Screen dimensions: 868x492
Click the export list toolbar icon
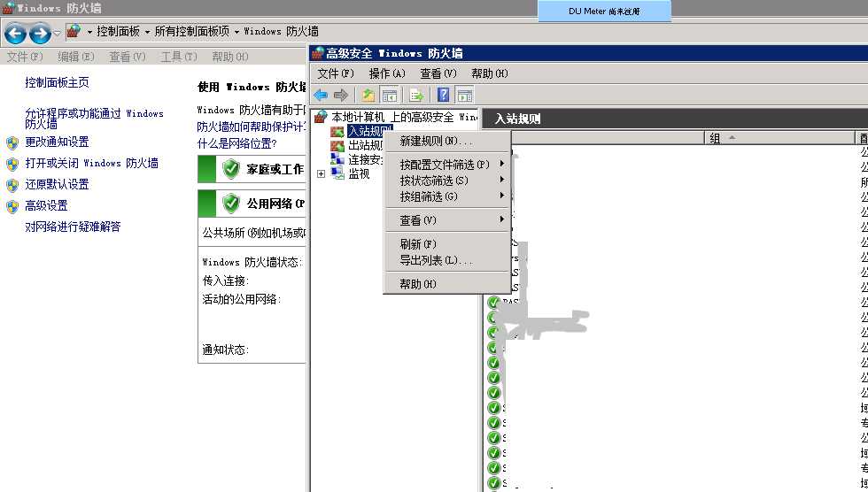pos(416,95)
